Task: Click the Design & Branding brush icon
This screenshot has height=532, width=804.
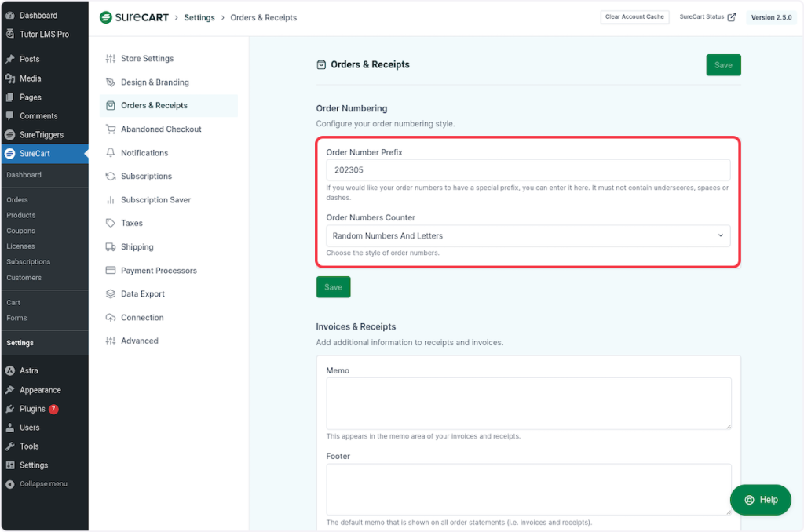Action: (x=111, y=82)
